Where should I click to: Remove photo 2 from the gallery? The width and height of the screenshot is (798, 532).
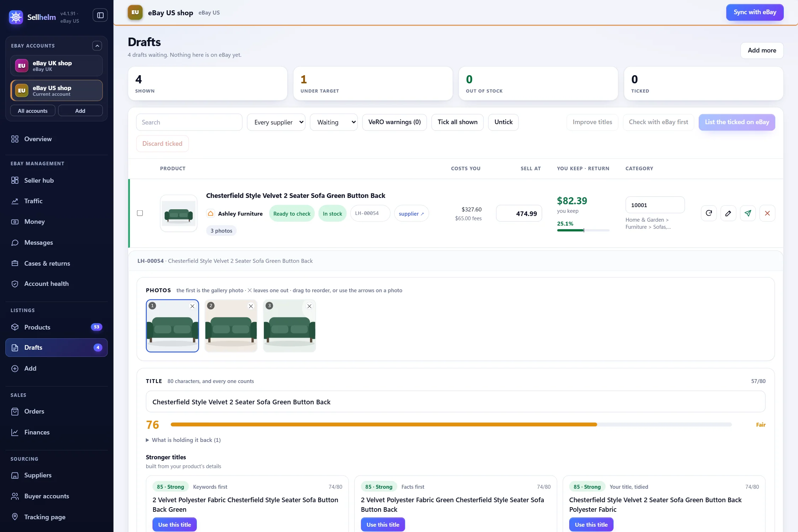[x=251, y=306]
